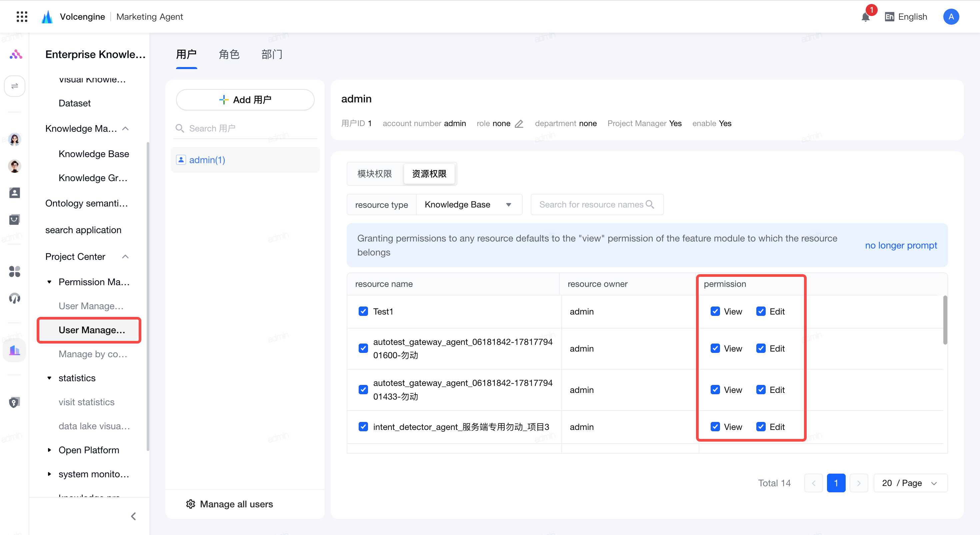Uncheck View permission for intent_detector_agent row
The height and width of the screenshot is (535, 980).
point(715,427)
